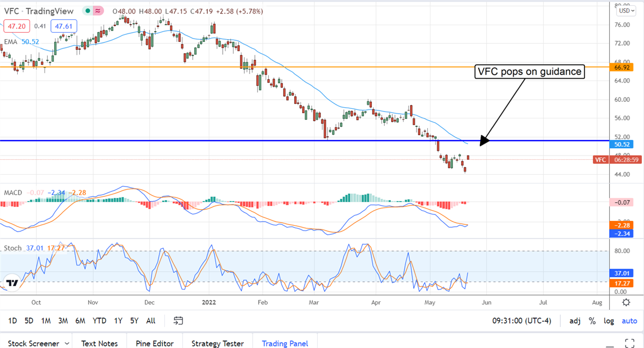Viewport: 644px width, 348px height.
Task: Toggle the adj price adjustment
Action: (x=575, y=321)
